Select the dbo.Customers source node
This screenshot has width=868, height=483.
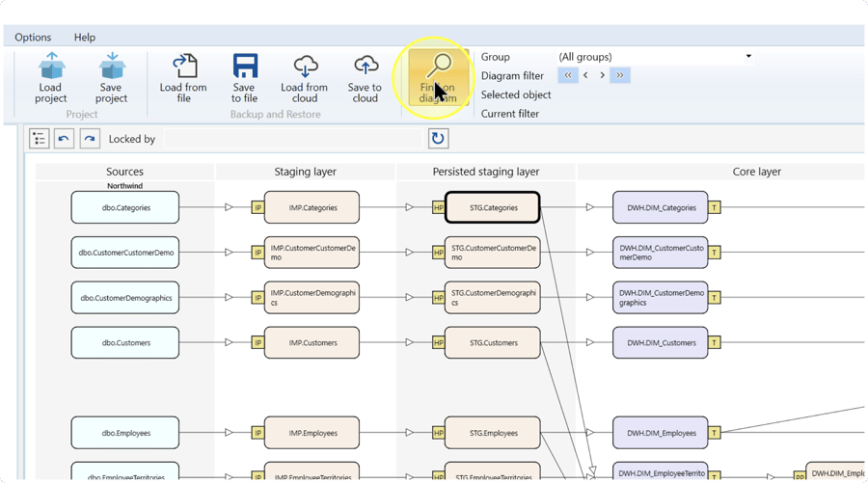click(x=125, y=342)
